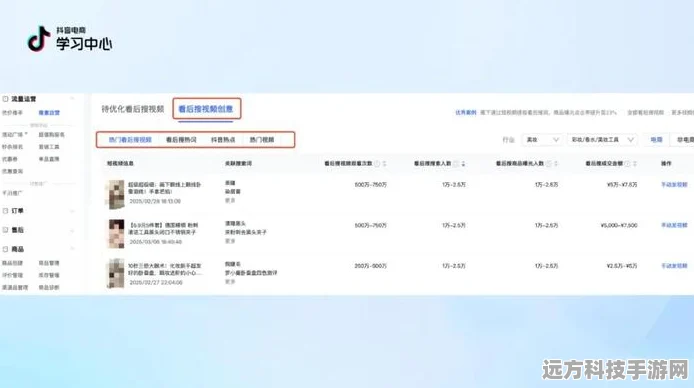694x388 pixels.
Task: Click transaction amount ¥5,000-¥7,500
Action: click(x=619, y=225)
